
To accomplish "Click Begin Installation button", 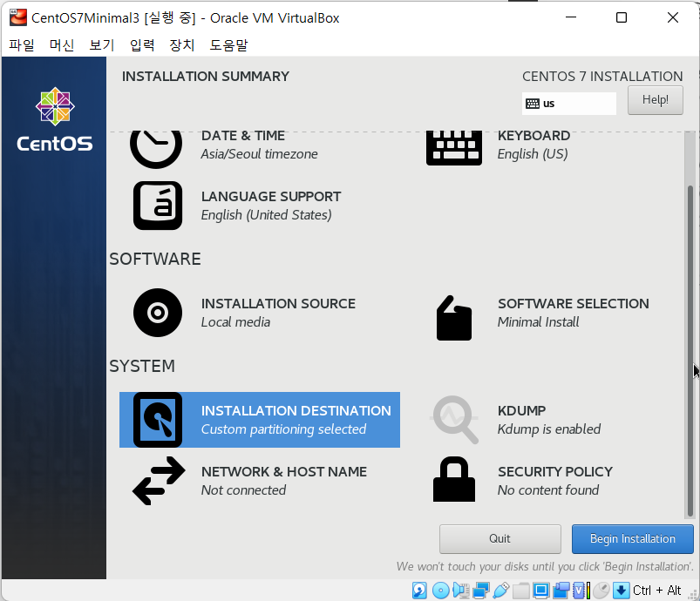I will click(x=633, y=538).
